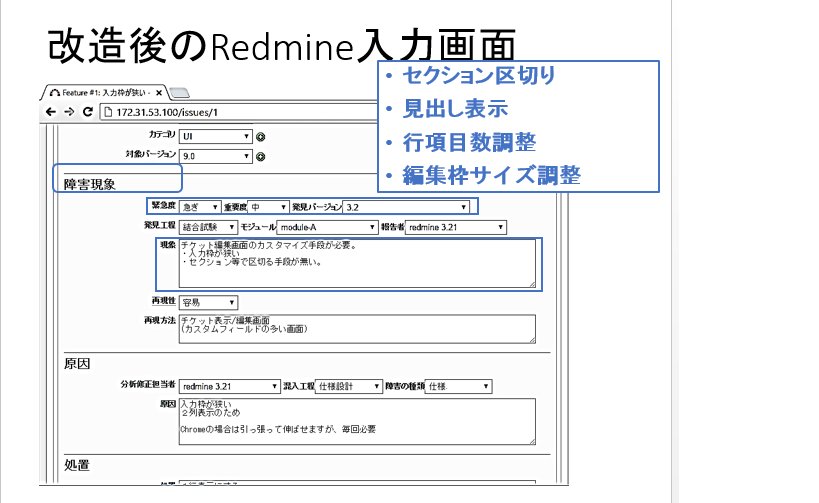
Task: Click inside the 現象 text area
Action: coord(357,264)
